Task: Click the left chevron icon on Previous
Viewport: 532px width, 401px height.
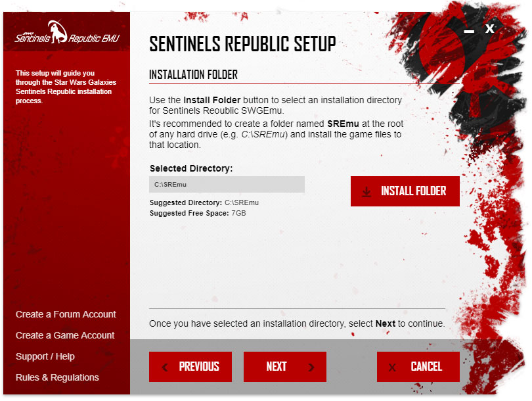Action: 165,367
